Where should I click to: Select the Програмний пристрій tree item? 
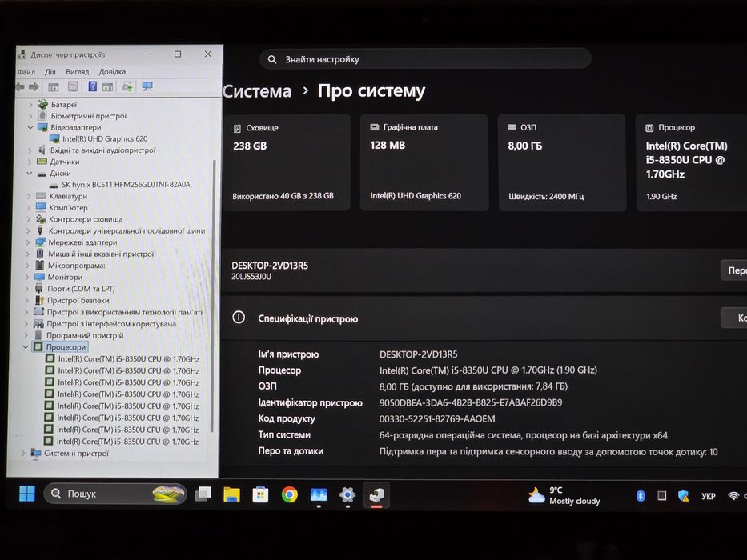click(x=85, y=335)
